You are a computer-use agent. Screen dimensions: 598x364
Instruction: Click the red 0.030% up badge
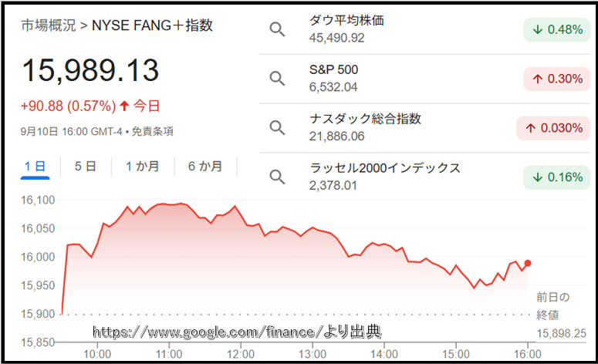tap(553, 128)
